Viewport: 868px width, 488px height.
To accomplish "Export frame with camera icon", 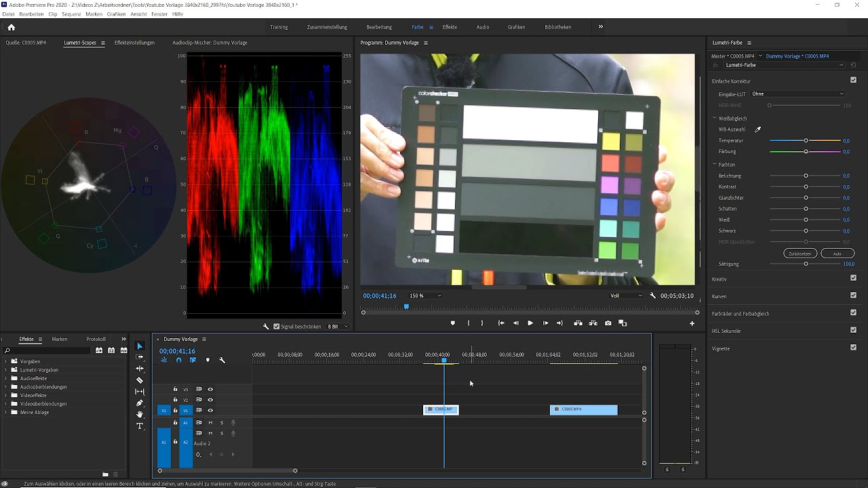I will pyautogui.click(x=608, y=323).
